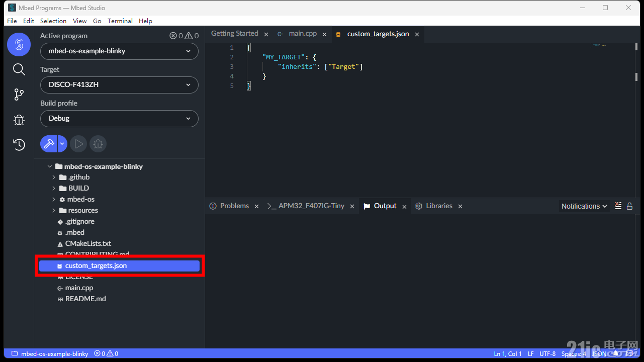Collapse the mbed-os-example-blinky root folder
Viewport: 644px width, 362px height.
50,166
